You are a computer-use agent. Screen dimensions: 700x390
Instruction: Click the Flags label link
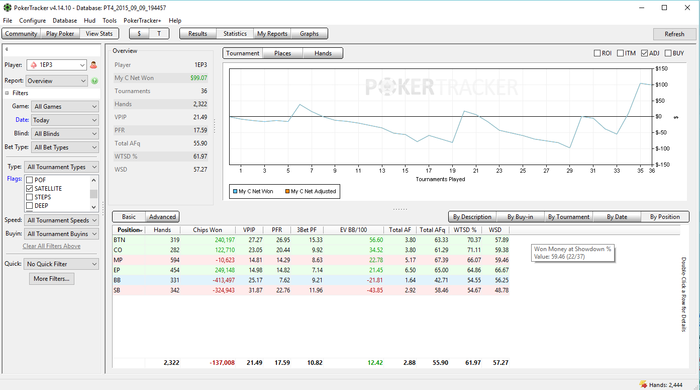point(14,179)
